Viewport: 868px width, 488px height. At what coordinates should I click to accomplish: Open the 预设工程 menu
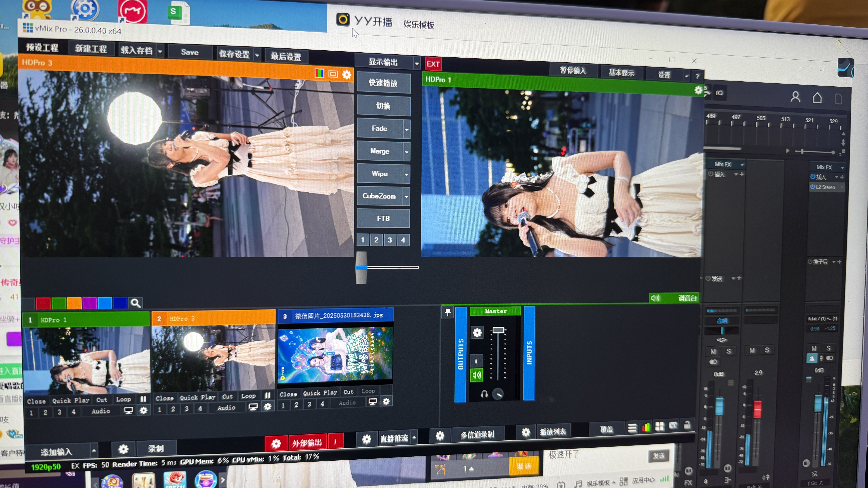tap(42, 48)
